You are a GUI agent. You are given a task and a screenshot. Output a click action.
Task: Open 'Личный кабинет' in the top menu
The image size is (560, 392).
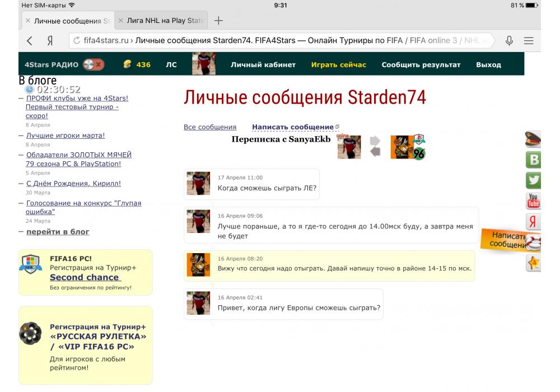pyautogui.click(x=263, y=64)
